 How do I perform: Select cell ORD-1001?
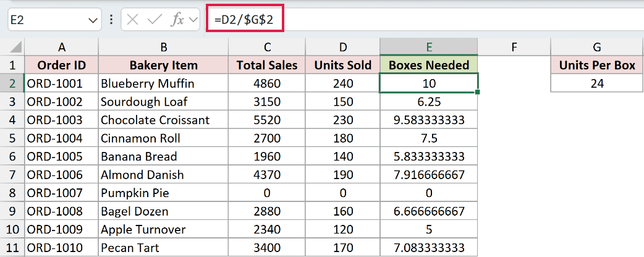pos(62,83)
